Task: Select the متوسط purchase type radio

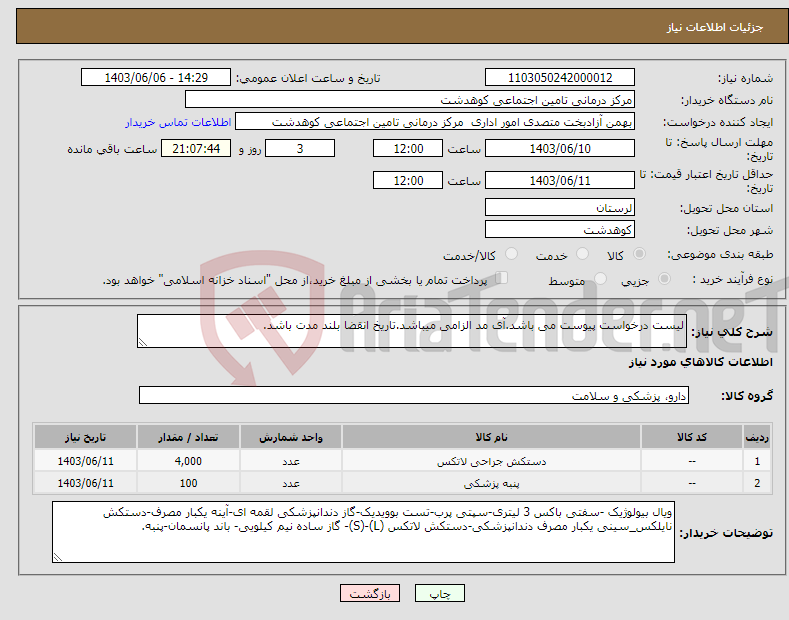Action: 600,278
